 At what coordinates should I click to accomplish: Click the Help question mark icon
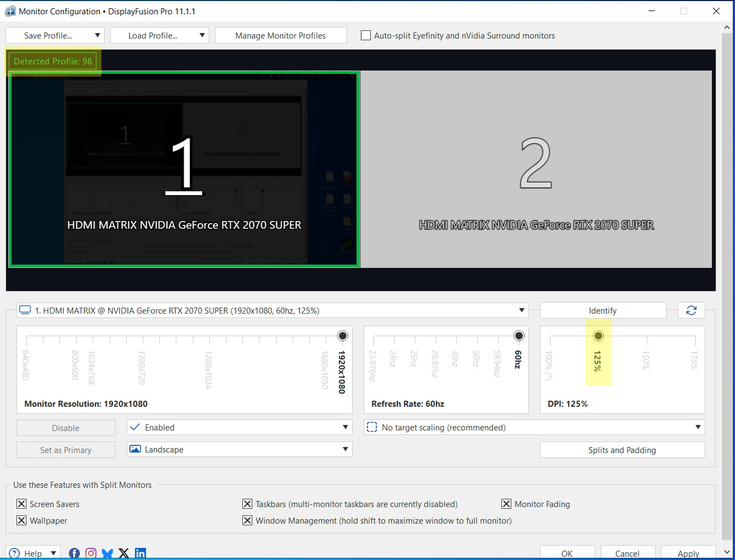point(15,553)
